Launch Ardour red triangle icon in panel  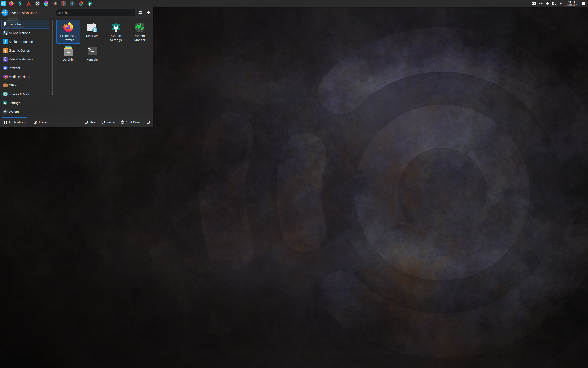click(x=29, y=3)
